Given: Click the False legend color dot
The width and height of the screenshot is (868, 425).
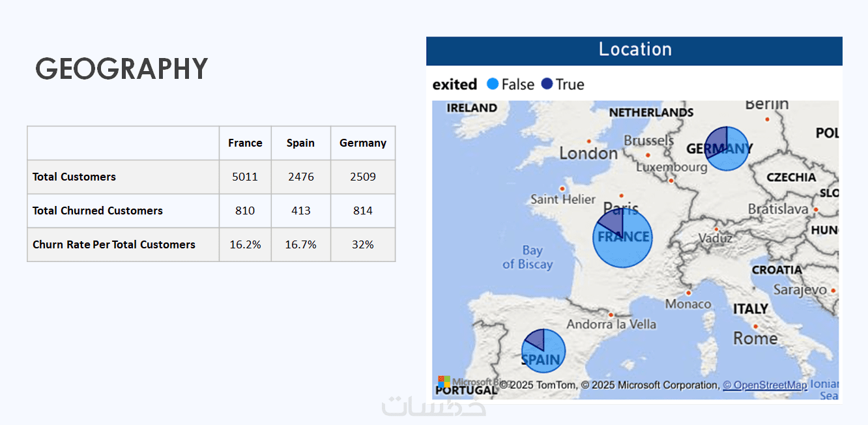Looking at the screenshot, I should click(x=493, y=84).
